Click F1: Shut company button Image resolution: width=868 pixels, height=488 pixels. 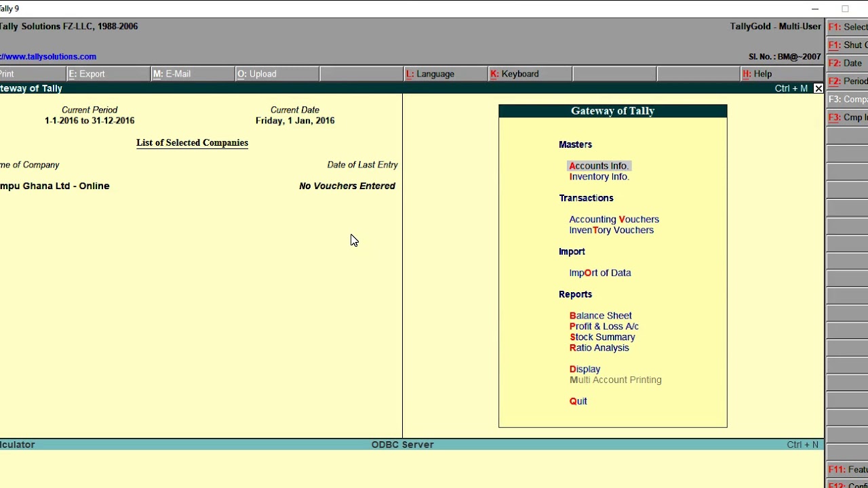click(847, 45)
